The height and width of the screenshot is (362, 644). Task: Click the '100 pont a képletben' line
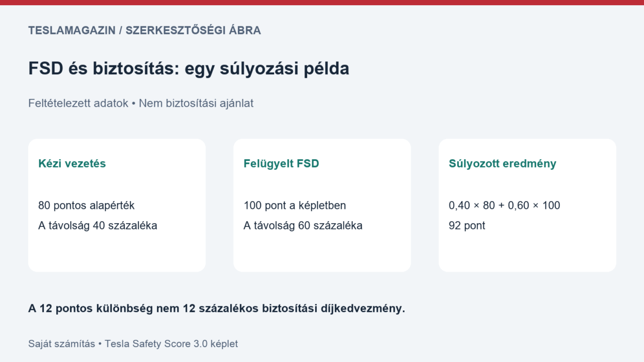pyautogui.click(x=295, y=205)
